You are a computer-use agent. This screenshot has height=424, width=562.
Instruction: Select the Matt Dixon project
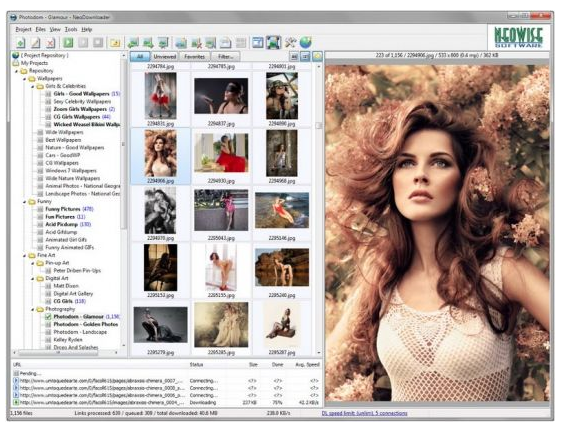66,286
